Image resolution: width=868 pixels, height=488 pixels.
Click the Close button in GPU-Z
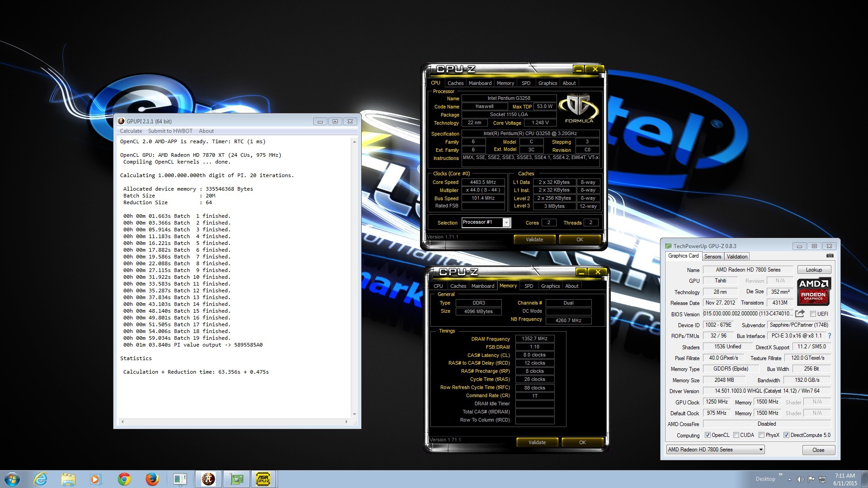coord(818,450)
